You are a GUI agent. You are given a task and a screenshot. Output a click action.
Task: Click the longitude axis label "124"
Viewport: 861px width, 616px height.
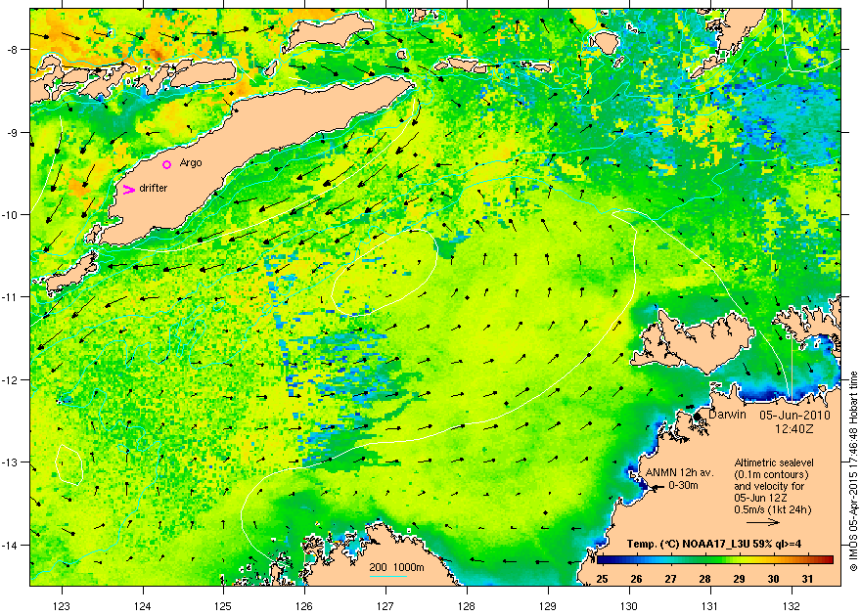[143, 606]
